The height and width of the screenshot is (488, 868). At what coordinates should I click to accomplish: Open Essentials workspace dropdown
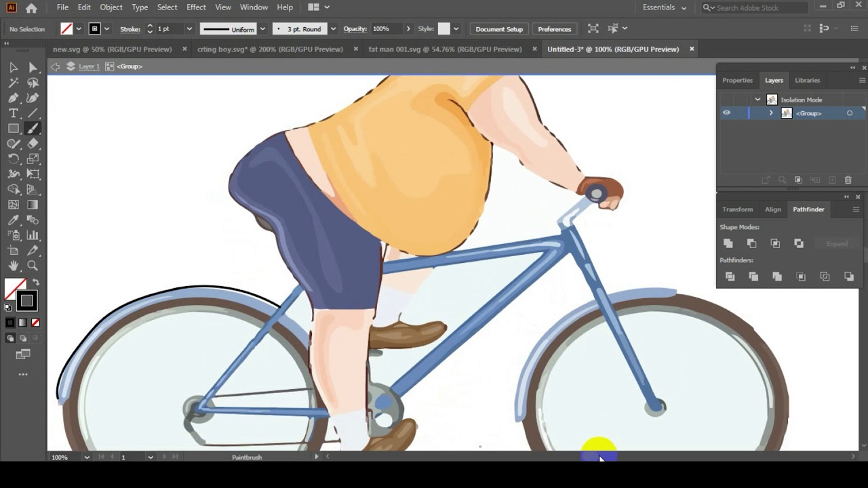coord(665,7)
